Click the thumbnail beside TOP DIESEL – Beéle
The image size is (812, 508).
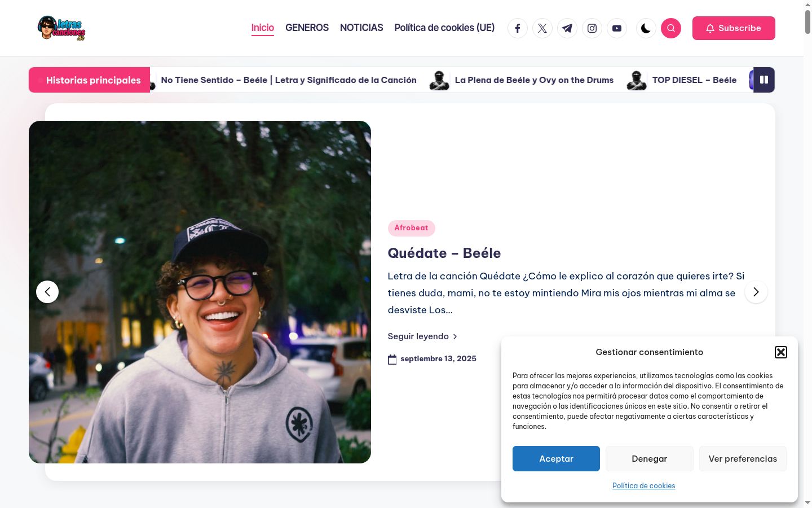(637, 80)
